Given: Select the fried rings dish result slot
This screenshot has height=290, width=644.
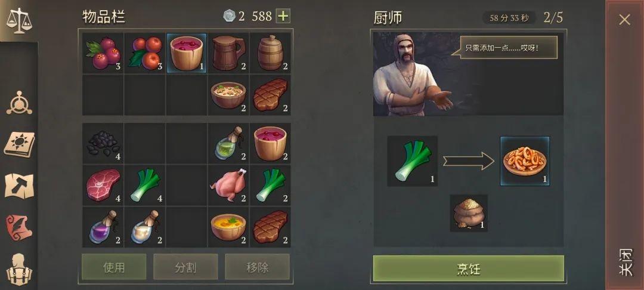Looking at the screenshot, I should tap(525, 161).
